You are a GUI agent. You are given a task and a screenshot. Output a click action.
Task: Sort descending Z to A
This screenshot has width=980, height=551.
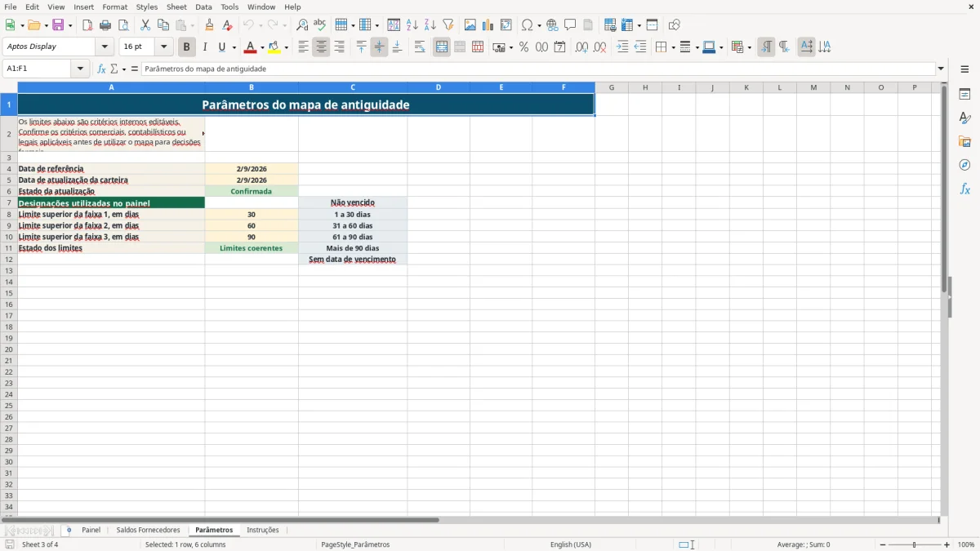(x=430, y=25)
